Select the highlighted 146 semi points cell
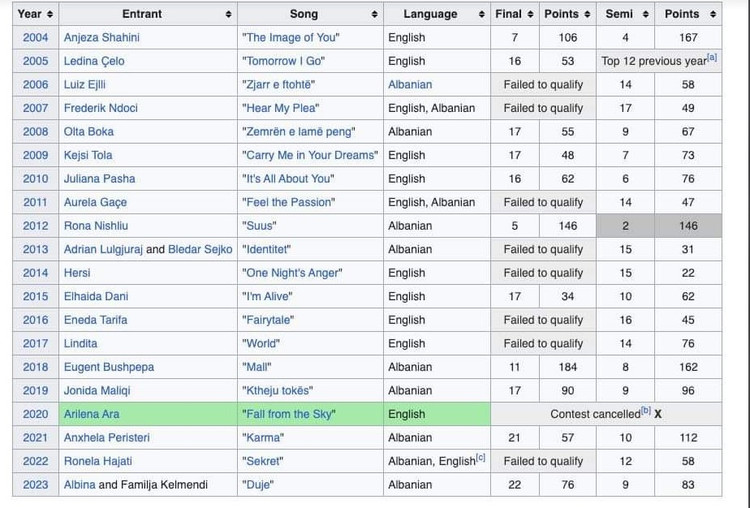This screenshot has height=508, width=750. 688,226
